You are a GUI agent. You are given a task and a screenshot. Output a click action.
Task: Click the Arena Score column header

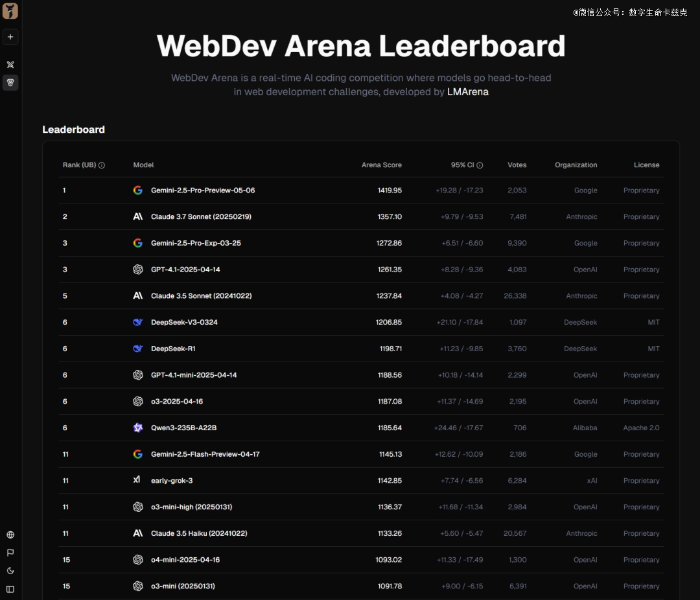click(x=382, y=165)
